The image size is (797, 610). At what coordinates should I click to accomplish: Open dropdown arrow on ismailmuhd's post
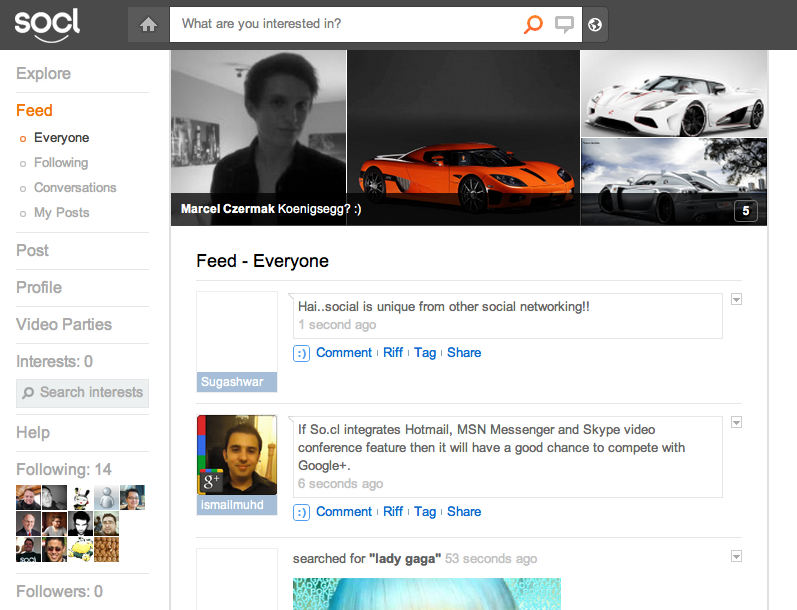click(737, 423)
